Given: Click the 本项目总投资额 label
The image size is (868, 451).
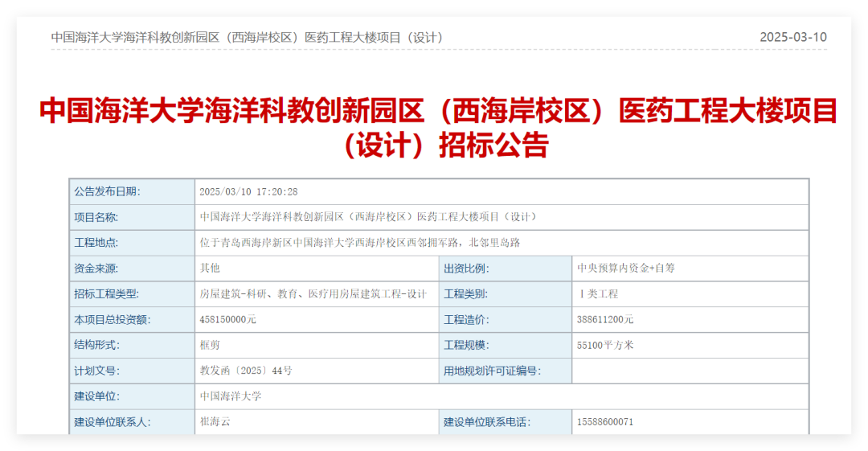Looking at the screenshot, I should 112,320.
